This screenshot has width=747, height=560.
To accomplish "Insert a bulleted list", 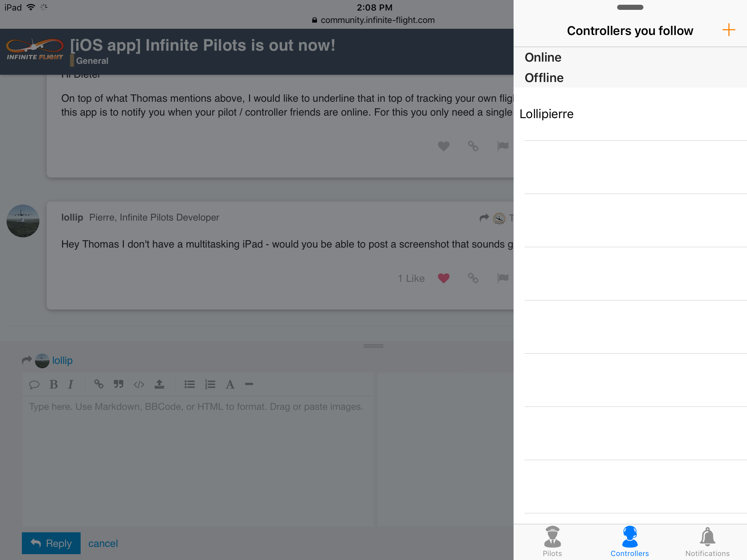I will pyautogui.click(x=190, y=384).
